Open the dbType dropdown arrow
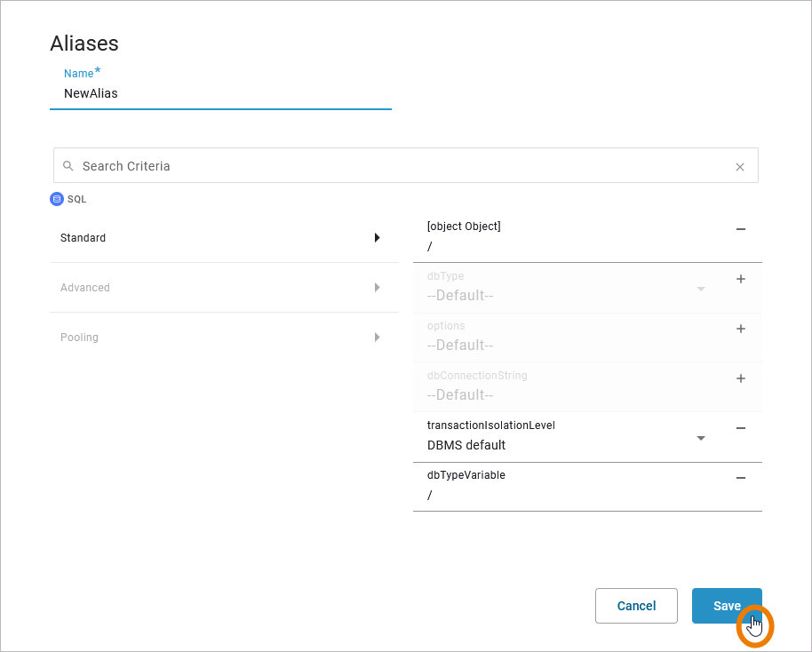812x652 pixels. 701,289
